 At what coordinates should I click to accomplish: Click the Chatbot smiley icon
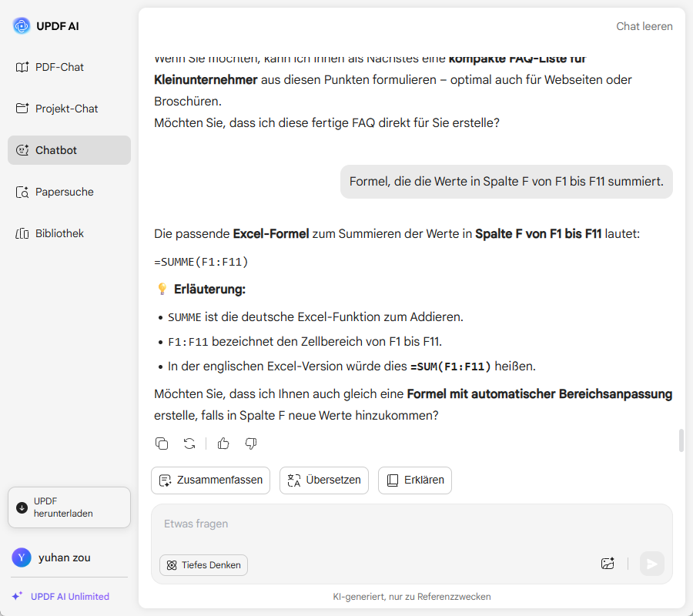click(x=22, y=150)
